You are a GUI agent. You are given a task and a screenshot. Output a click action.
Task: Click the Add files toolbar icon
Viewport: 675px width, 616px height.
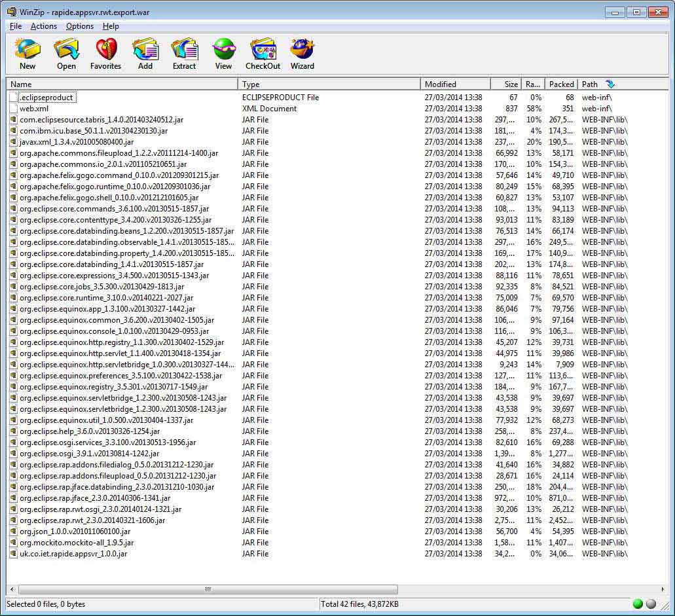[145, 50]
